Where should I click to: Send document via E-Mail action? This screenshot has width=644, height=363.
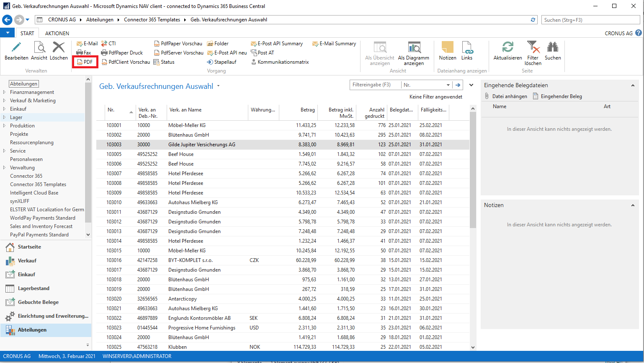pyautogui.click(x=87, y=44)
